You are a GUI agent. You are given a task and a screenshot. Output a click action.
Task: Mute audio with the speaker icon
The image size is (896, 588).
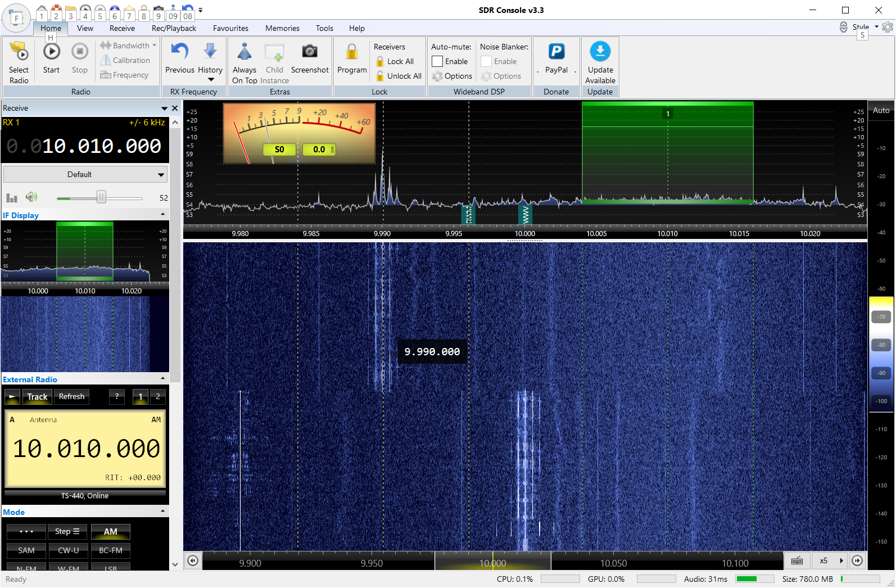(x=31, y=197)
